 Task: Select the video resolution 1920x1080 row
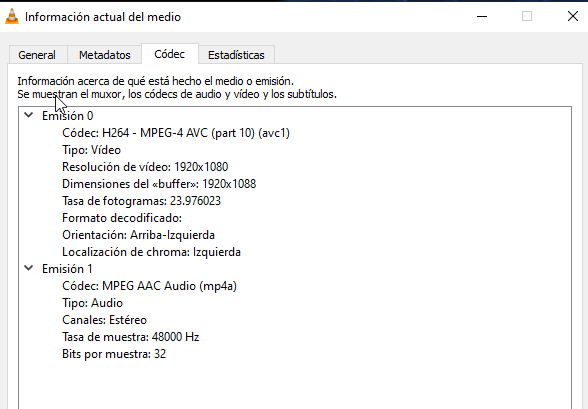click(x=145, y=167)
